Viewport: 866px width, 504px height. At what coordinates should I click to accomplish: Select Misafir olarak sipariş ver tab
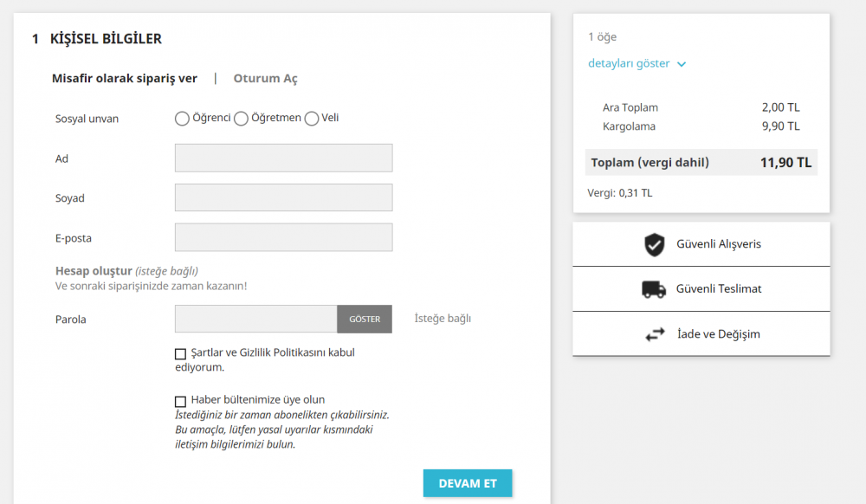(124, 79)
